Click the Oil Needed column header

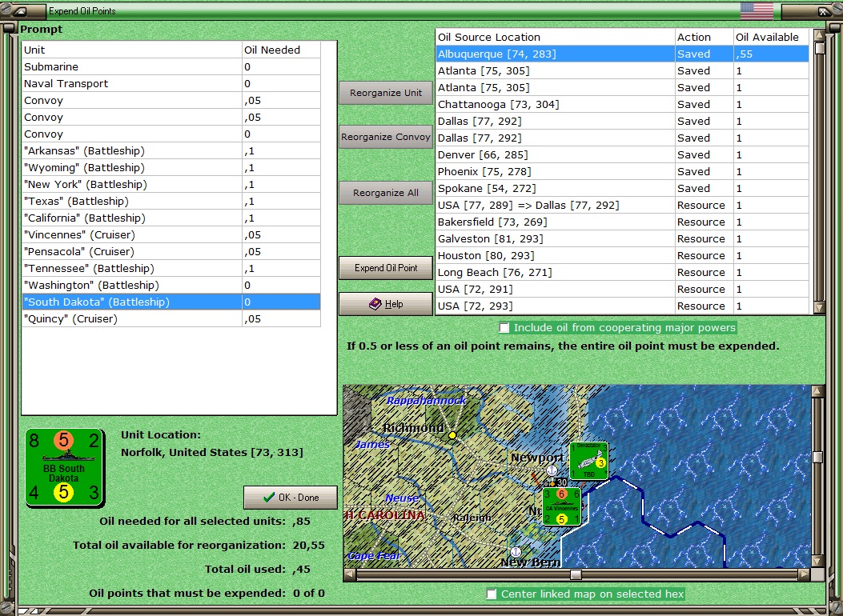pyautogui.click(x=281, y=50)
